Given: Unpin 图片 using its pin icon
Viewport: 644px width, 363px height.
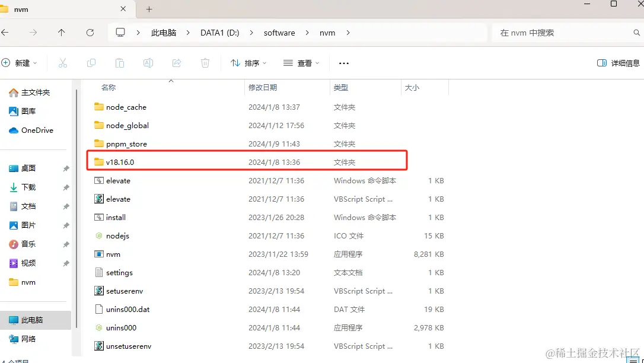Looking at the screenshot, I should pyautogui.click(x=66, y=225).
